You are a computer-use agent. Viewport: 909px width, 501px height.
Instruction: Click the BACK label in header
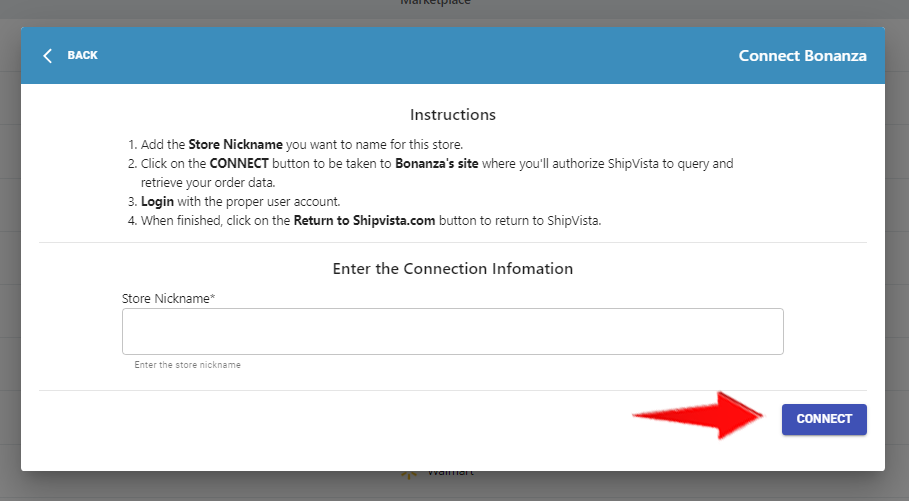[82, 55]
